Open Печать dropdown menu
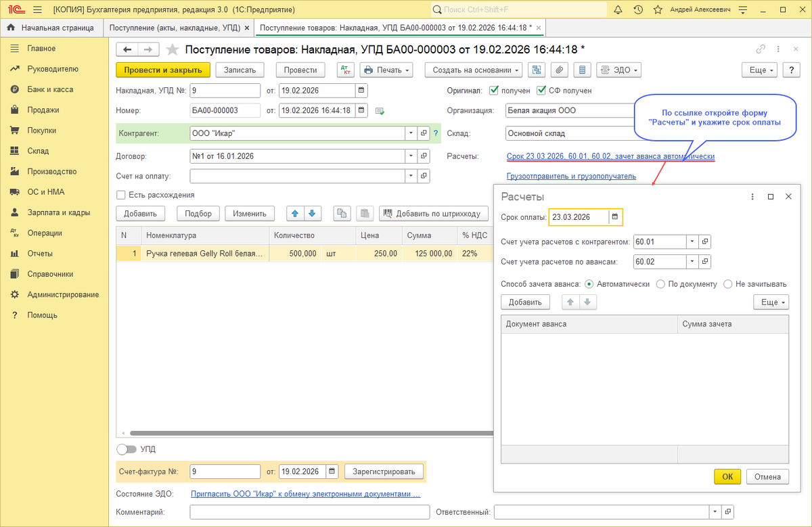This screenshot has width=812, height=527. pyautogui.click(x=386, y=70)
